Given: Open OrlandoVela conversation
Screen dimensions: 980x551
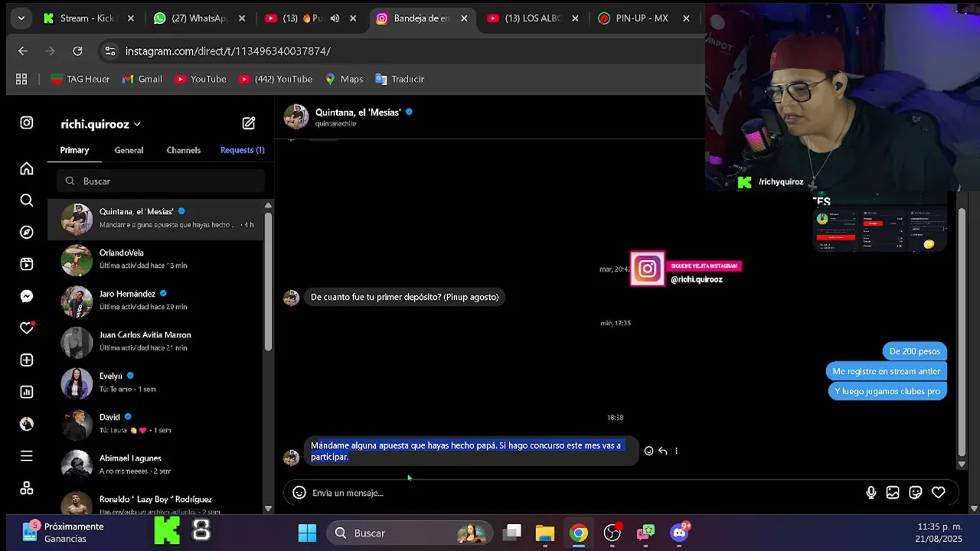Looking at the screenshot, I should click(x=155, y=259).
